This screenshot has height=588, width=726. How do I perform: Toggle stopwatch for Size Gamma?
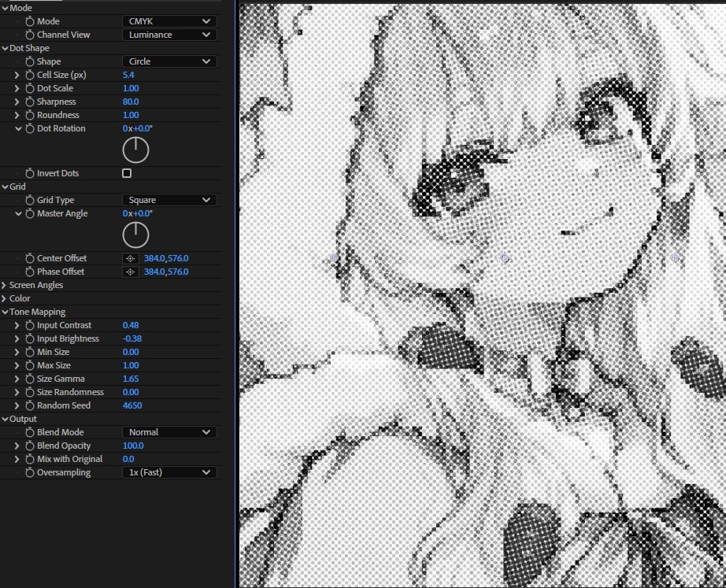coord(30,379)
